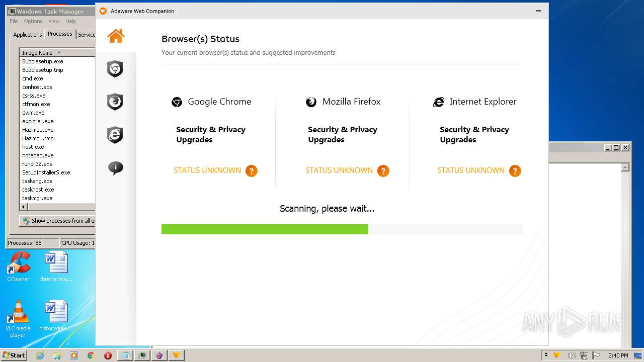
Task: Open Options menu in Task Manager
Action: [x=33, y=21]
